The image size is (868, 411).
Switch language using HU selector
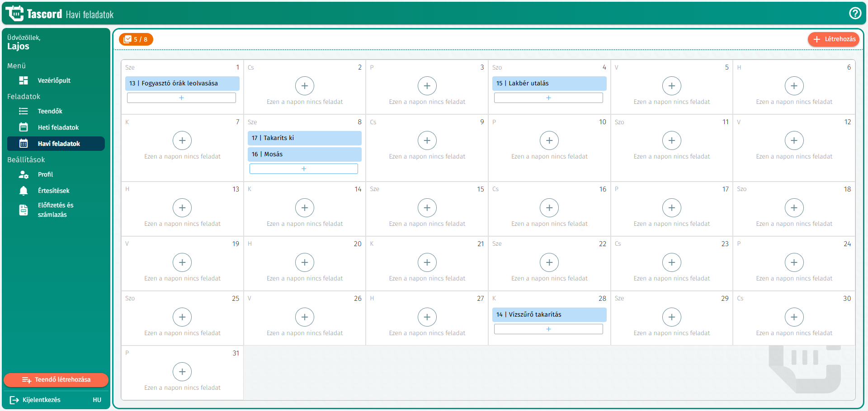pos(97,400)
